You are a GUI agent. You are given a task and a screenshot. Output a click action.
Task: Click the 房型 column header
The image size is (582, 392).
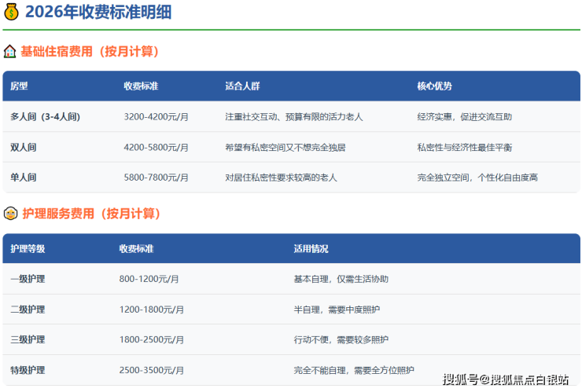coord(19,86)
